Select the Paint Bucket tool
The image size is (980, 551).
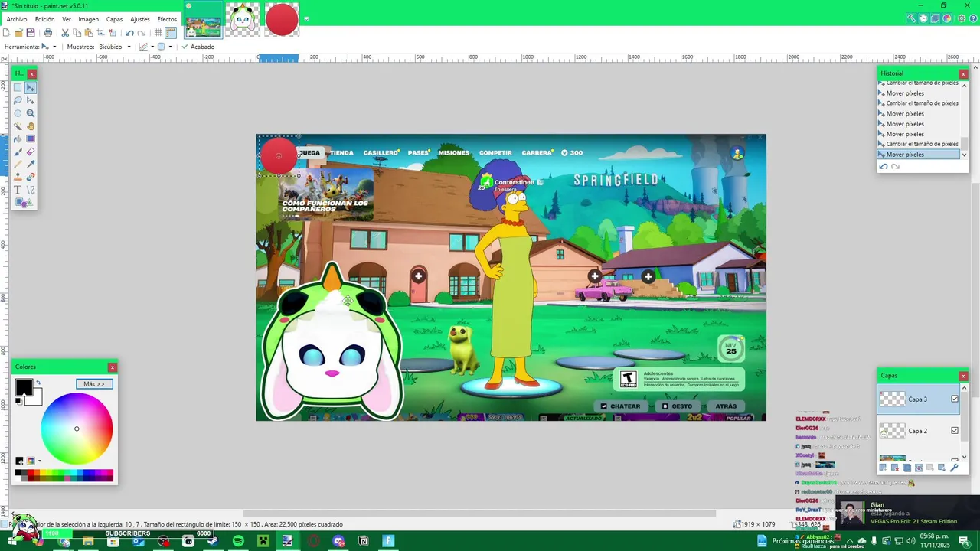point(18,139)
